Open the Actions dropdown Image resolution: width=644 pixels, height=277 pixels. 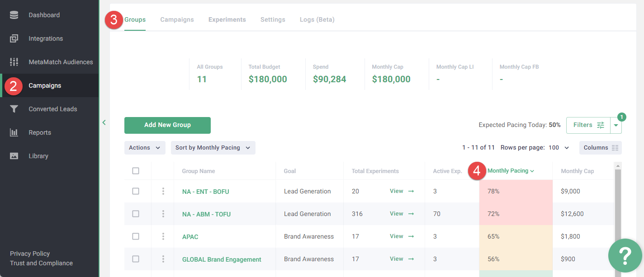(145, 148)
